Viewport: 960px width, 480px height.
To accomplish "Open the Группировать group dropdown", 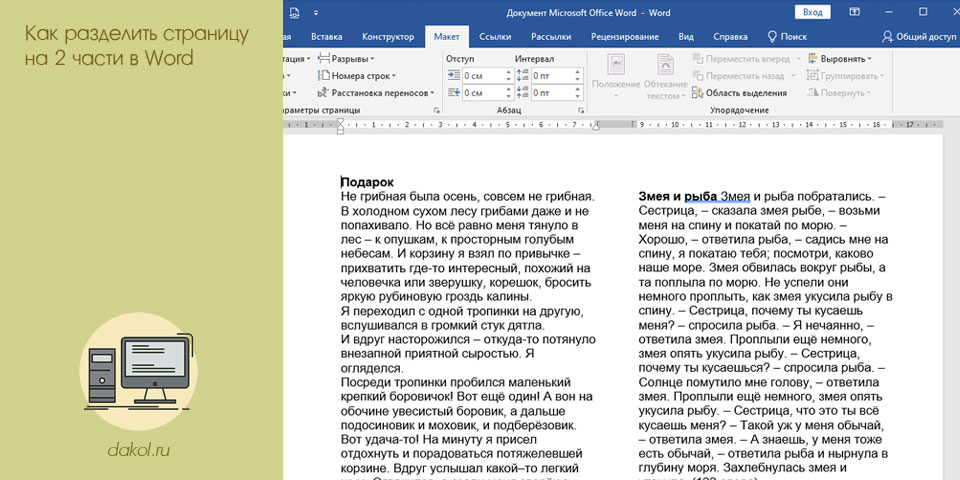I will 846,76.
